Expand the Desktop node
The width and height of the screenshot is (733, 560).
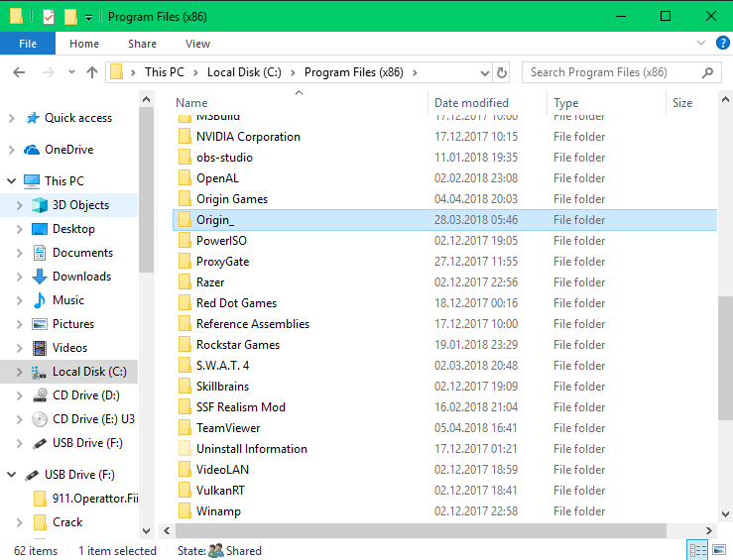19,229
